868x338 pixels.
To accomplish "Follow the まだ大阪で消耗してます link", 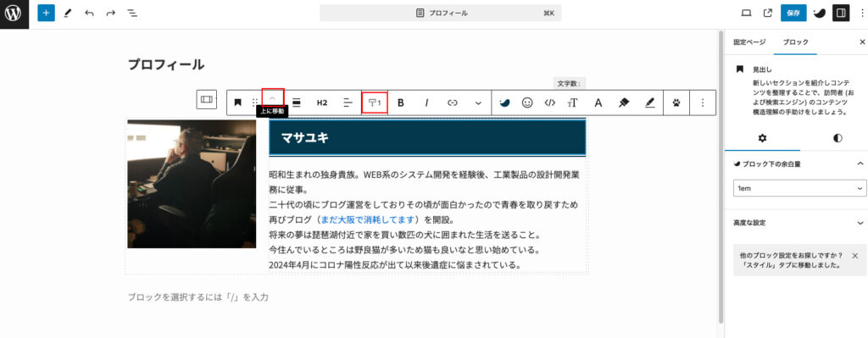I will (x=368, y=219).
